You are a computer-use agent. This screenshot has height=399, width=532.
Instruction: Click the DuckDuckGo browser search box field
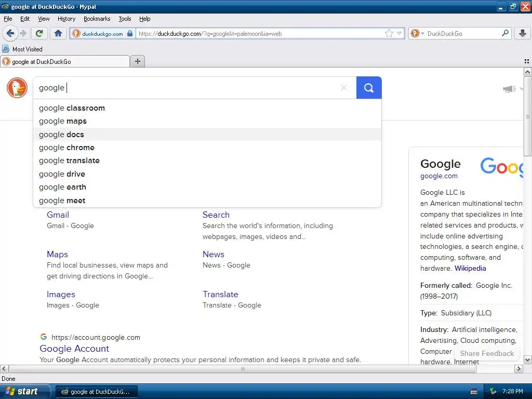(x=463, y=33)
